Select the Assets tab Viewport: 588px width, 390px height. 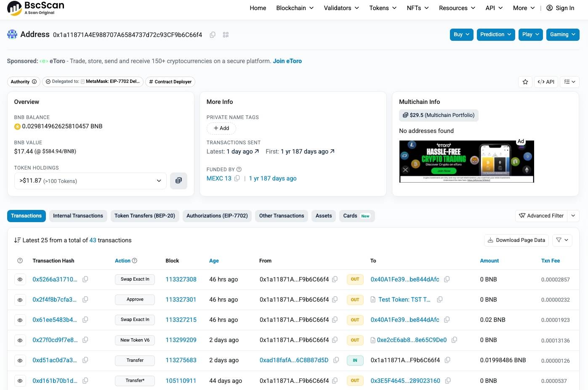coord(324,216)
